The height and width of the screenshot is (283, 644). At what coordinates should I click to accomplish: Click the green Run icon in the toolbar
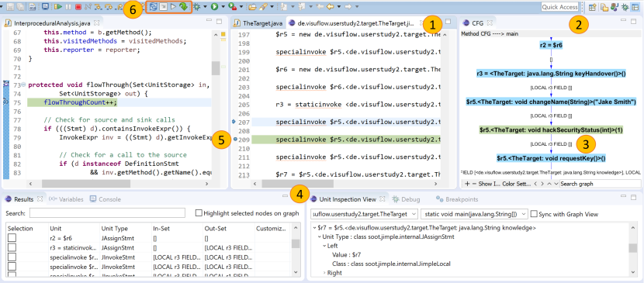(x=214, y=7)
